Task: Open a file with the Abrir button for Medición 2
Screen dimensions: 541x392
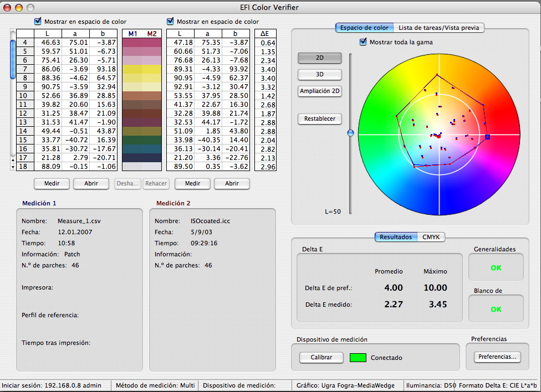Action: pos(232,184)
